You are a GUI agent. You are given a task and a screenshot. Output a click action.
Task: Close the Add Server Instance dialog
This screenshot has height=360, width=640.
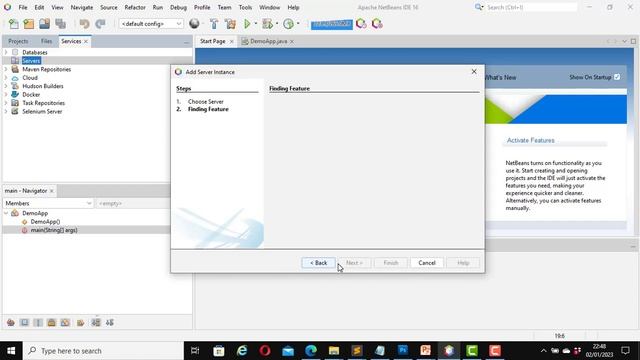(x=474, y=71)
